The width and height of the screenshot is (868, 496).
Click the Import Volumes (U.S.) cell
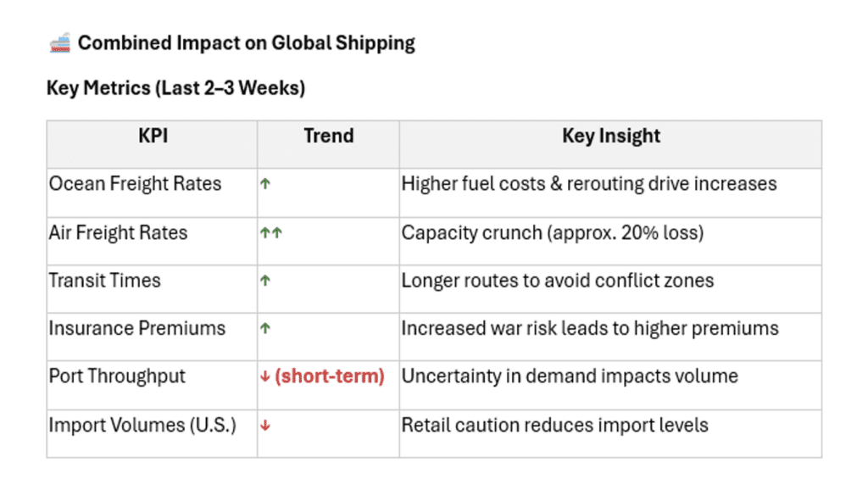142,424
